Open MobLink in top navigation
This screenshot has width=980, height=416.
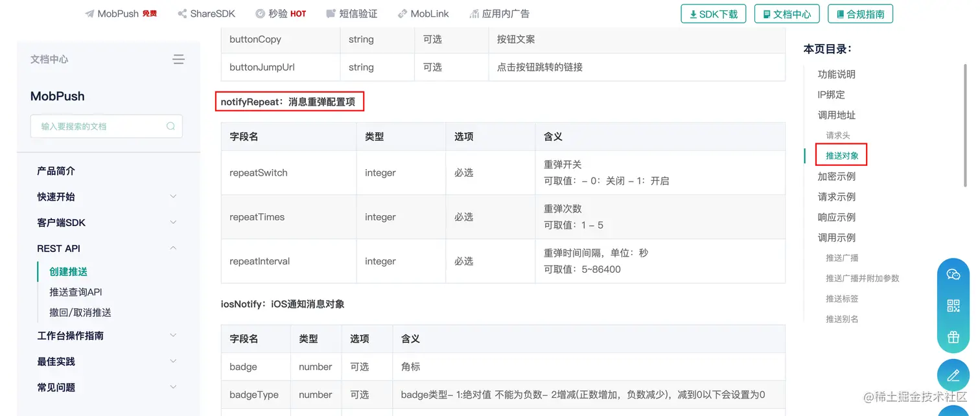(x=423, y=14)
